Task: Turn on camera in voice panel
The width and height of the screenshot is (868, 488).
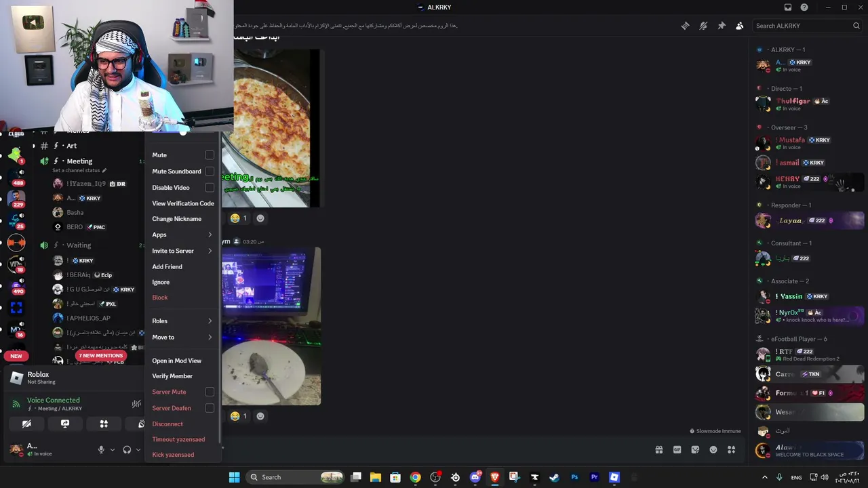Action: (x=26, y=424)
